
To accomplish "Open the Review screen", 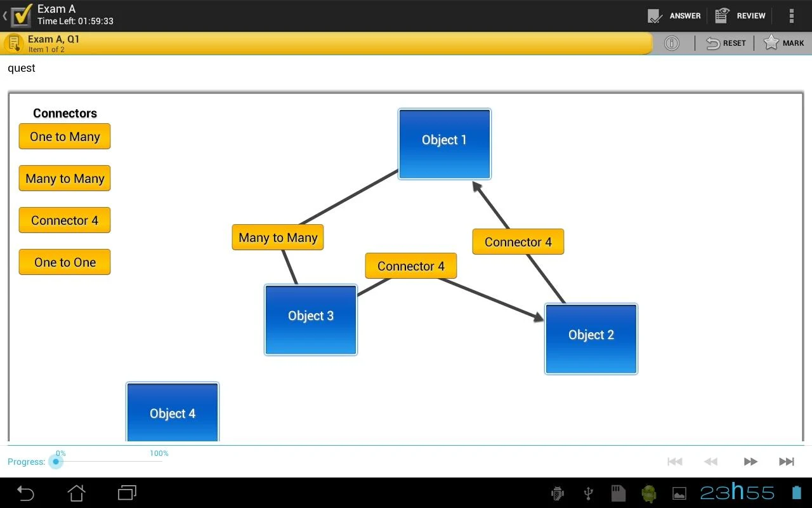I will click(x=740, y=15).
